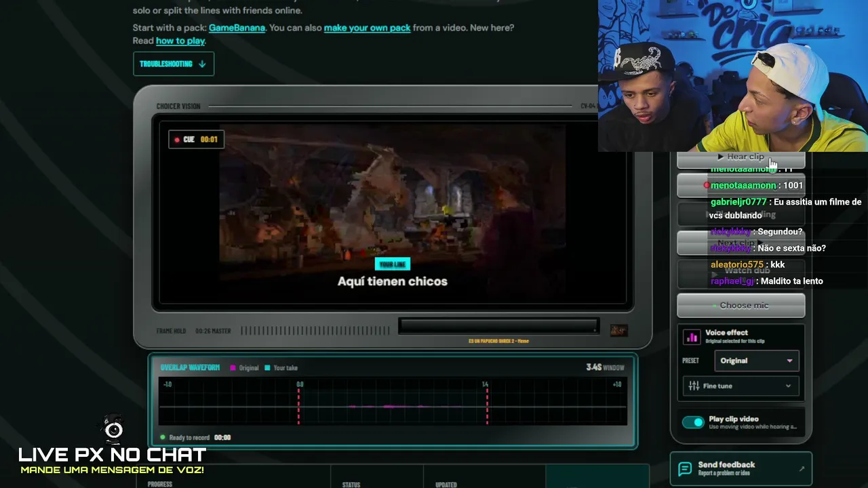Click the Send feedback external arrow icon
868x488 pixels.
coord(802,468)
